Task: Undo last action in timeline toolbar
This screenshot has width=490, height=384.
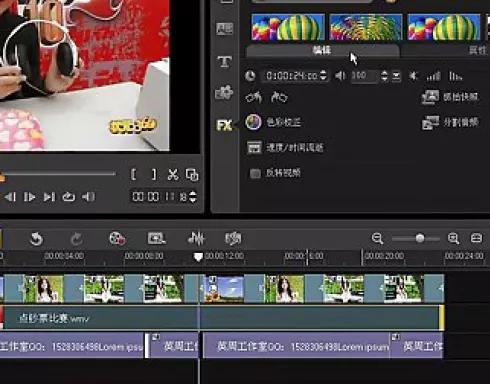Action: point(37,239)
